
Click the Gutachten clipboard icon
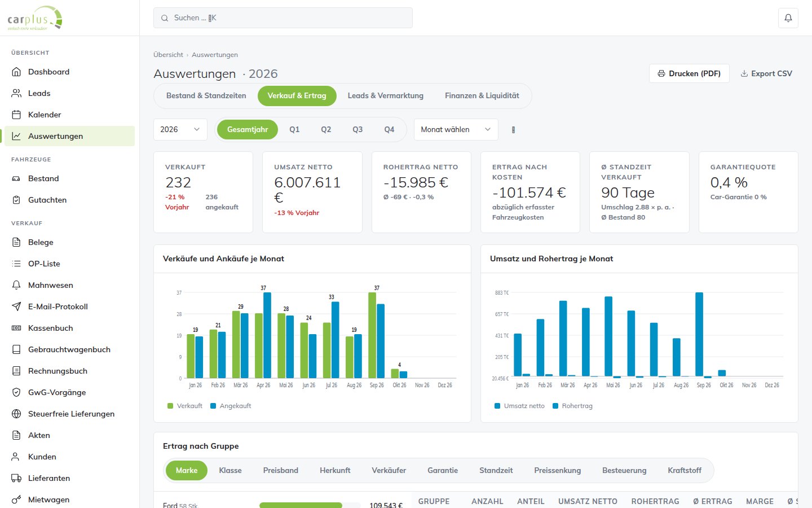point(16,200)
